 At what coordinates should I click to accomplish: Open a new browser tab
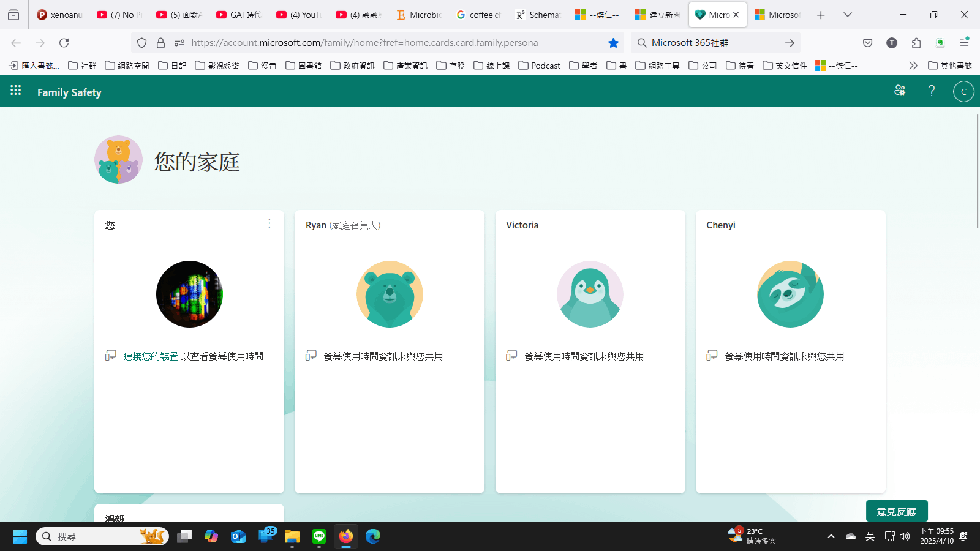pyautogui.click(x=821, y=15)
